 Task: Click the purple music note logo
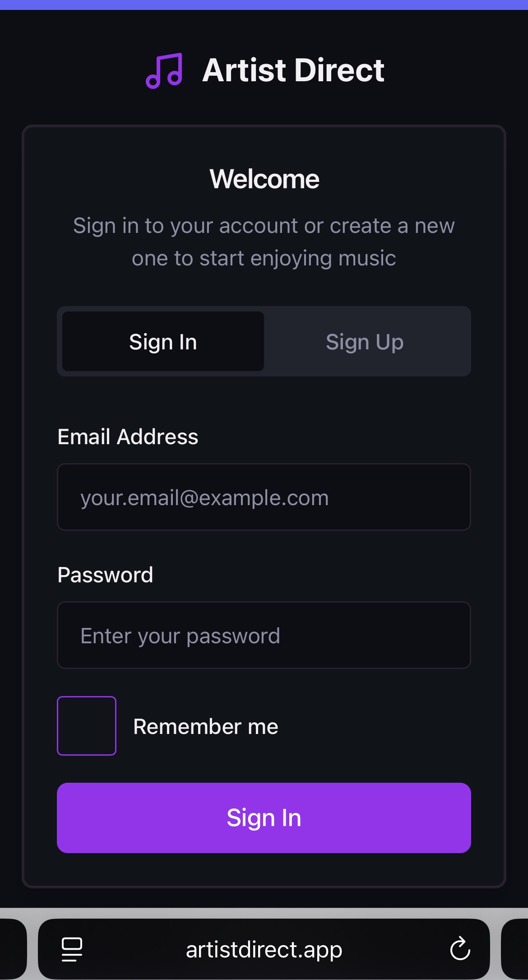point(164,70)
